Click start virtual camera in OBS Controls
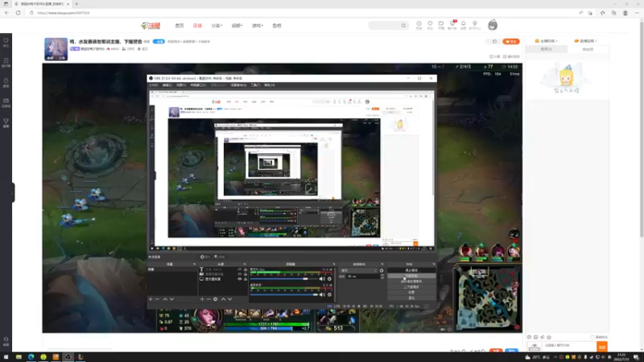This screenshot has width=644, height=362. click(x=411, y=282)
